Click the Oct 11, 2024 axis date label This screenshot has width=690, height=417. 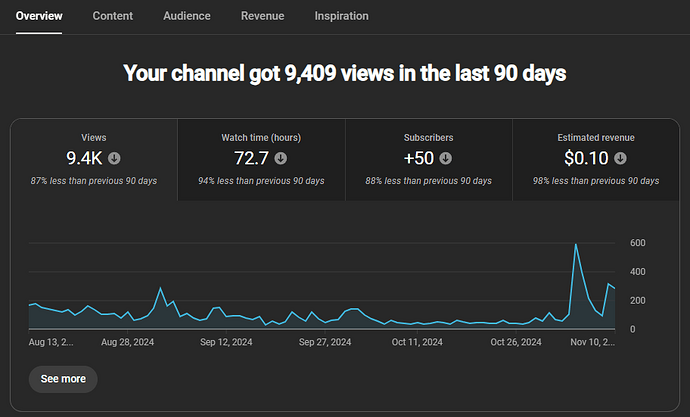click(417, 342)
